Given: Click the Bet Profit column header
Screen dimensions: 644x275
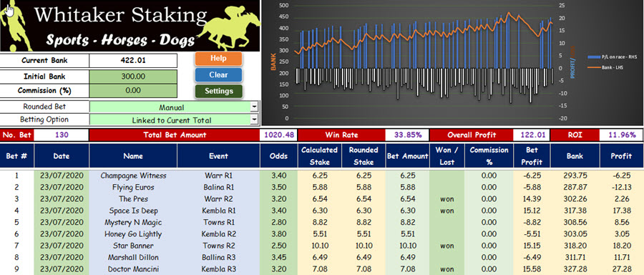Looking at the screenshot, I should [x=532, y=156].
